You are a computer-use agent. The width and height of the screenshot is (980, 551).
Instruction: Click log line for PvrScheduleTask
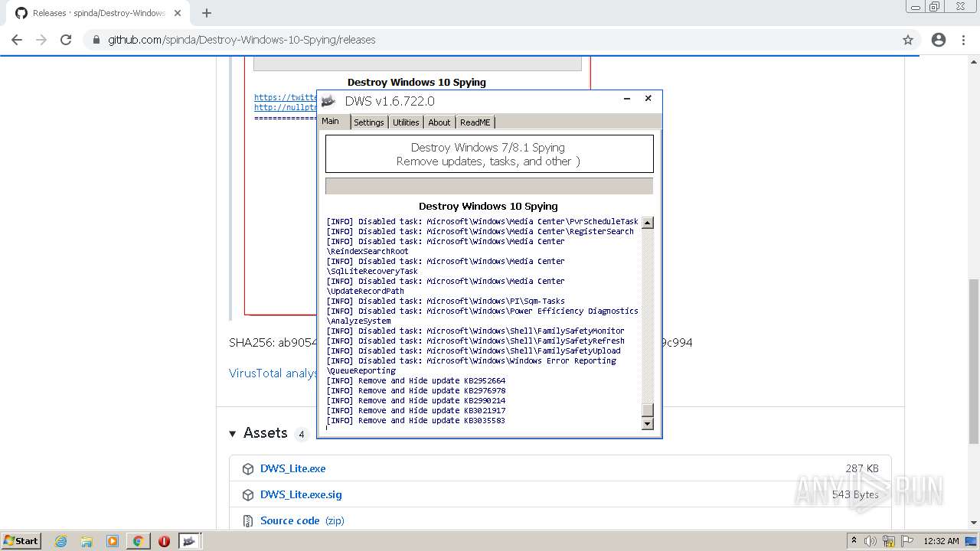coord(482,221)
